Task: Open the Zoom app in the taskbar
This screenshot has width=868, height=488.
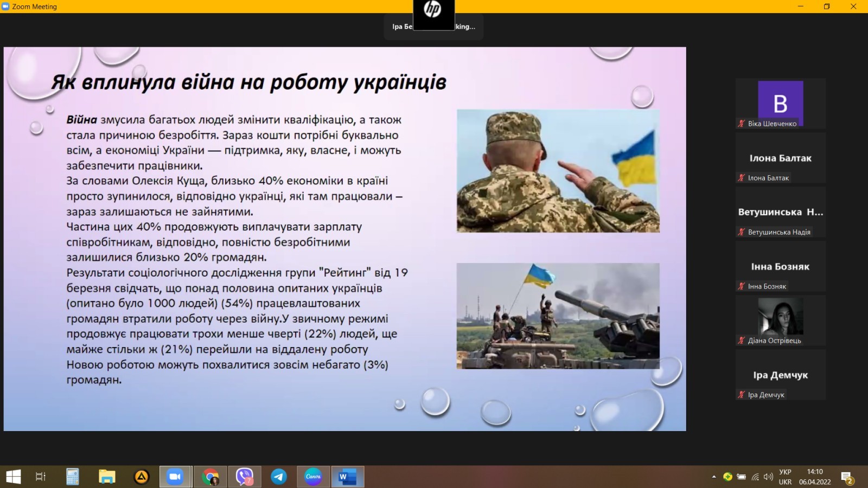Action: click(x=175, y=477)
